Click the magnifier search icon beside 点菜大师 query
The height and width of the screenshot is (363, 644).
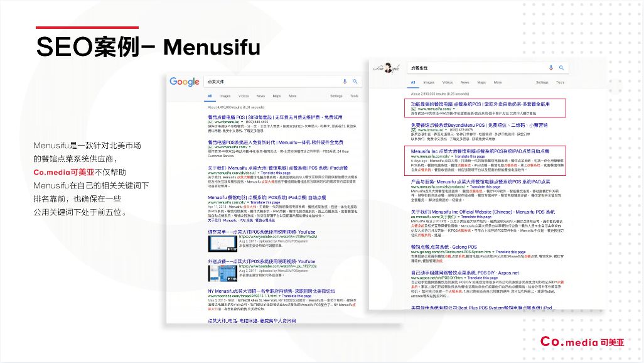tap(355, 82)
